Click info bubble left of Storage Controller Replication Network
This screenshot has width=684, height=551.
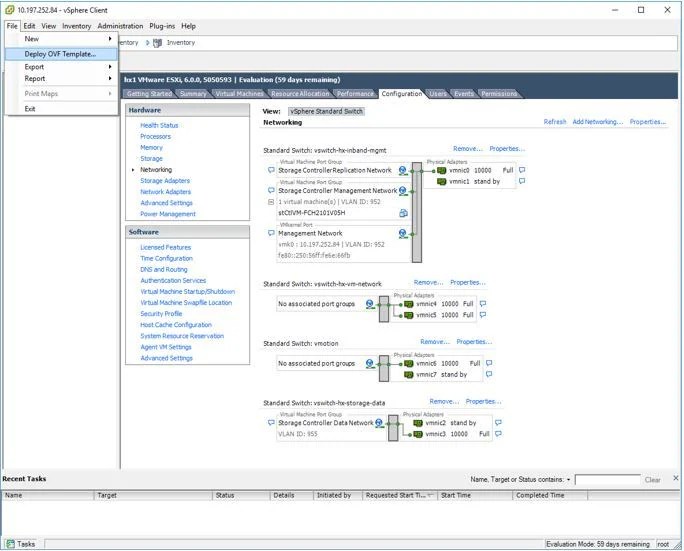(271, 170)
